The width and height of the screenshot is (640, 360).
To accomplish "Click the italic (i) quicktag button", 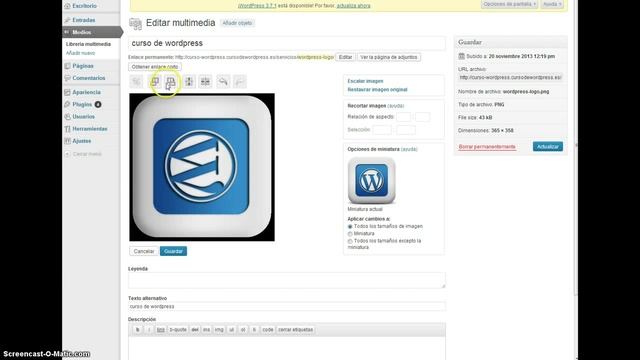I will pos(149,330).
